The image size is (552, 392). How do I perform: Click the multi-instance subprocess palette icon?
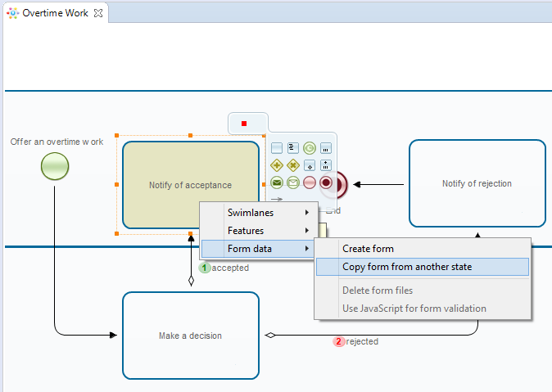326,165
